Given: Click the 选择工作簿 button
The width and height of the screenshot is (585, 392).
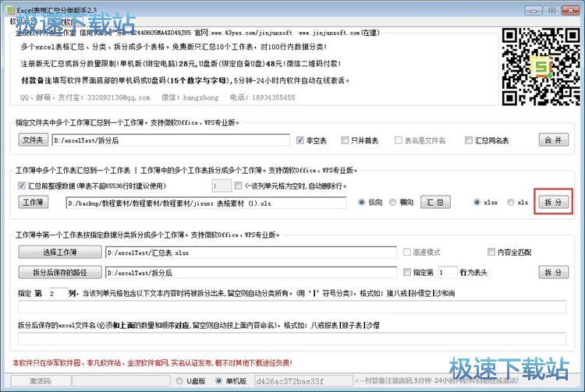Looking at the screenshot, I should tap(60, 253).
